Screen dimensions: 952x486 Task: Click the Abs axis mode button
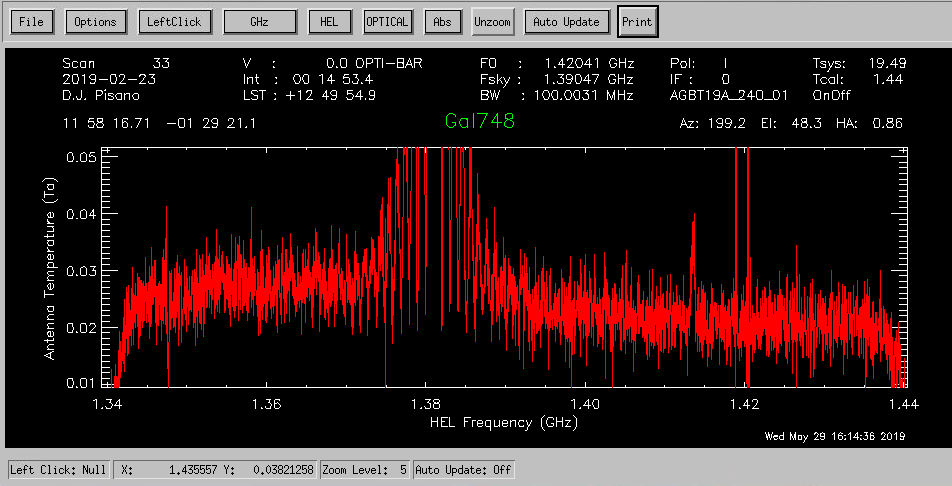(442, 21)
